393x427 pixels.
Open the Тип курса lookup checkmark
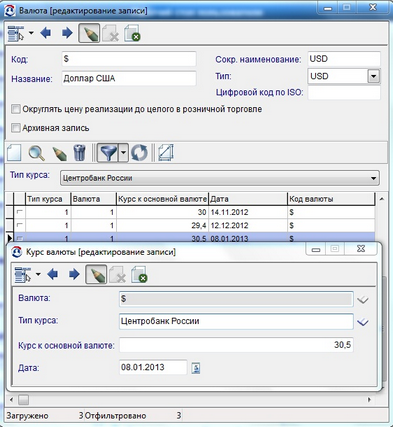(362, 322)
